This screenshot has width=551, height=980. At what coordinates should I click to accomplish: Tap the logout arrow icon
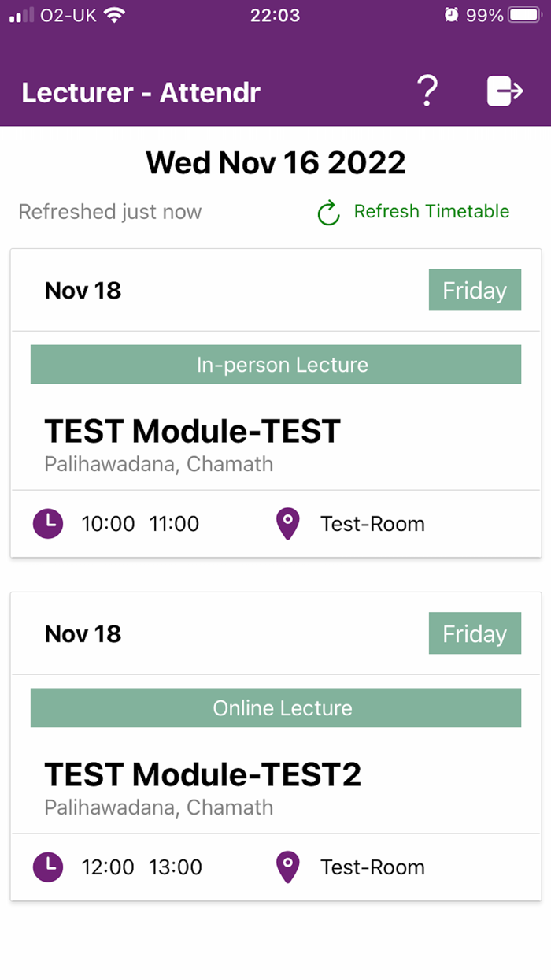505,91
